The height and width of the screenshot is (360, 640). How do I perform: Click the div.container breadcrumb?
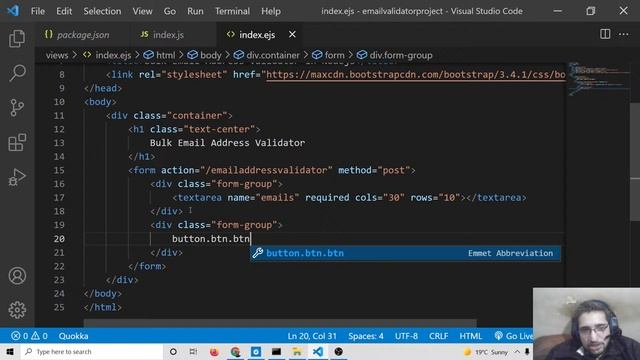pyautogui.click(x=267, y=55)
